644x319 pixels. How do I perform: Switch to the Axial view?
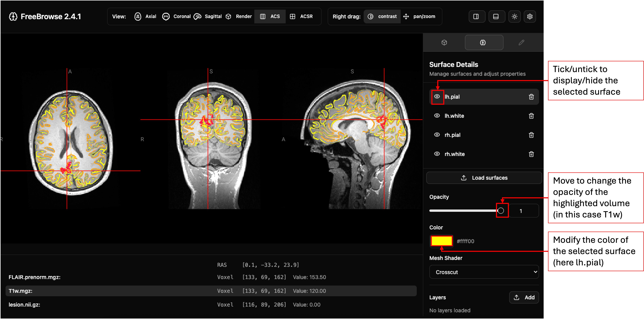(x=145, y=17)
